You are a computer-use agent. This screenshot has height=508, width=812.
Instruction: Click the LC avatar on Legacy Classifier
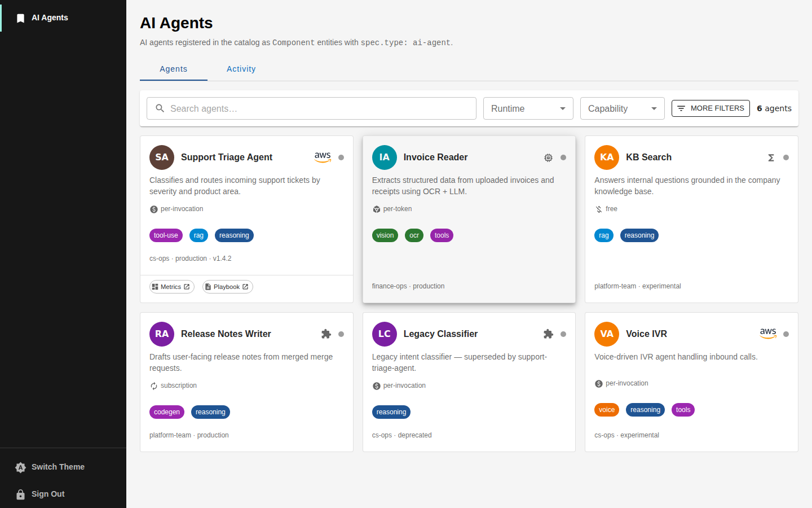coord(385,334)
